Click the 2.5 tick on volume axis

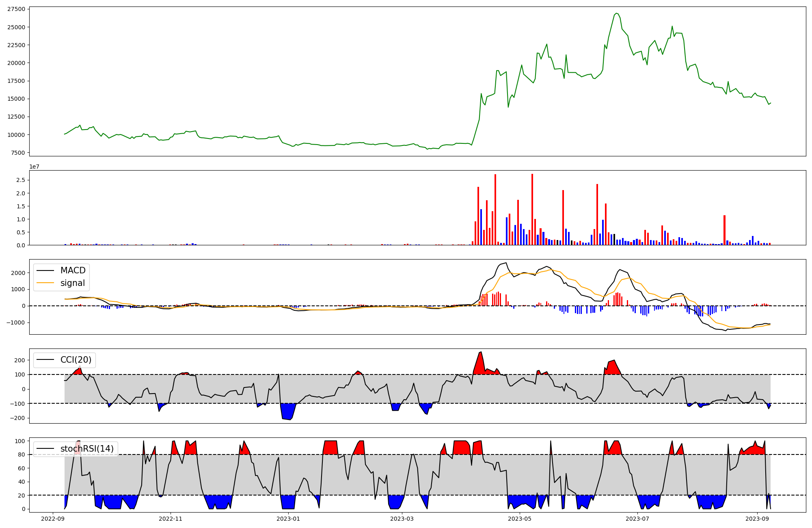tap(21, 180)
